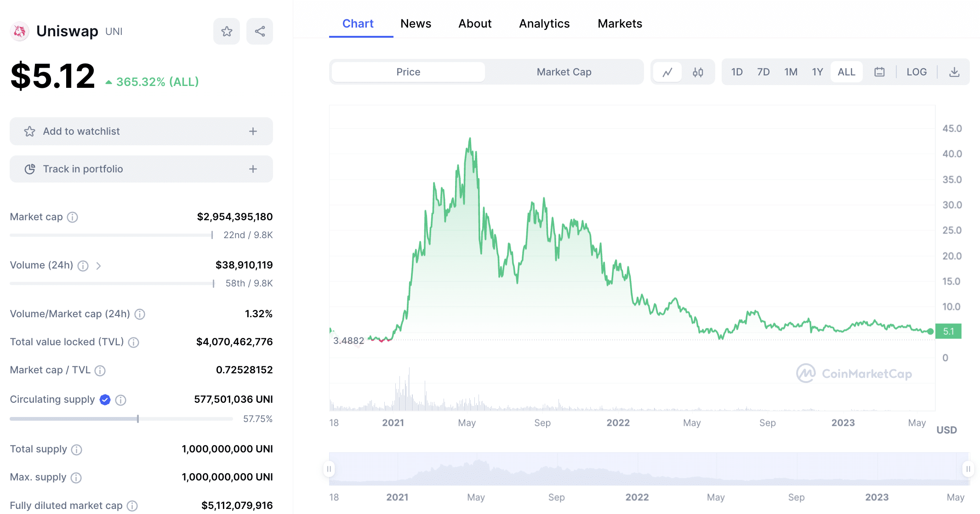Select the 1Y time range

(817, 72)
